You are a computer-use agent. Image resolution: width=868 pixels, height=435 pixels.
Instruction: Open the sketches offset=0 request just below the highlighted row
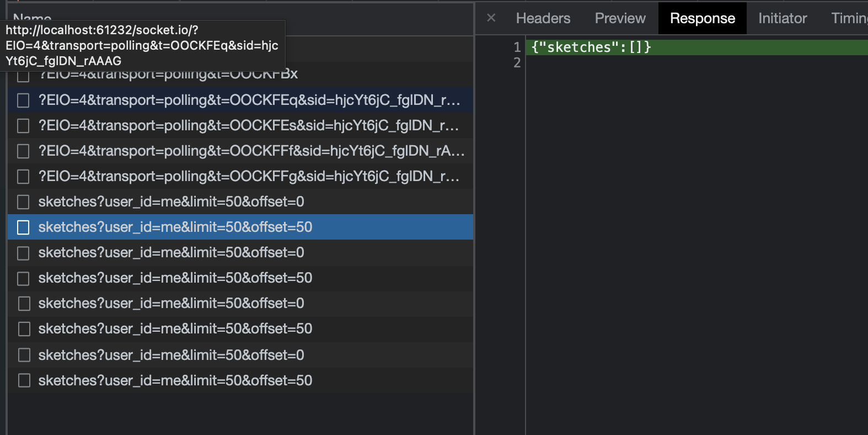pyautogui.click(x=240, y=252)
